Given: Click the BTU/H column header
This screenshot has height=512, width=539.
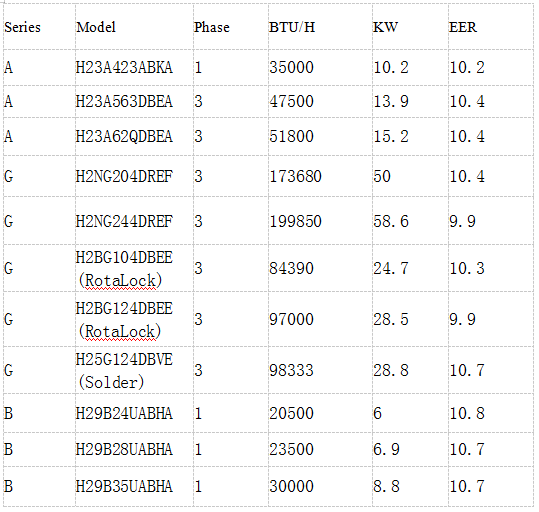Looking at the screenshot, I should click(320, 27).
